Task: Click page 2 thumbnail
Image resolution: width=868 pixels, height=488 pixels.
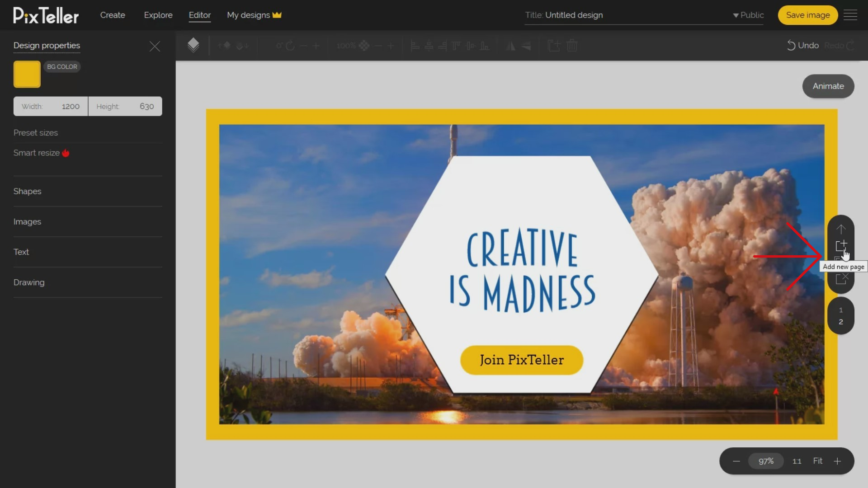Action: [x=841, y=322]
